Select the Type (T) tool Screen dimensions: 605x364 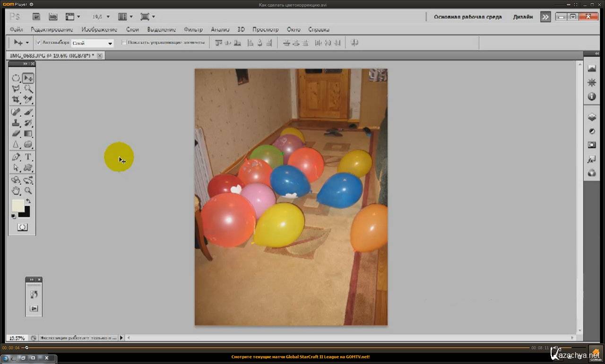click(28, 156)
